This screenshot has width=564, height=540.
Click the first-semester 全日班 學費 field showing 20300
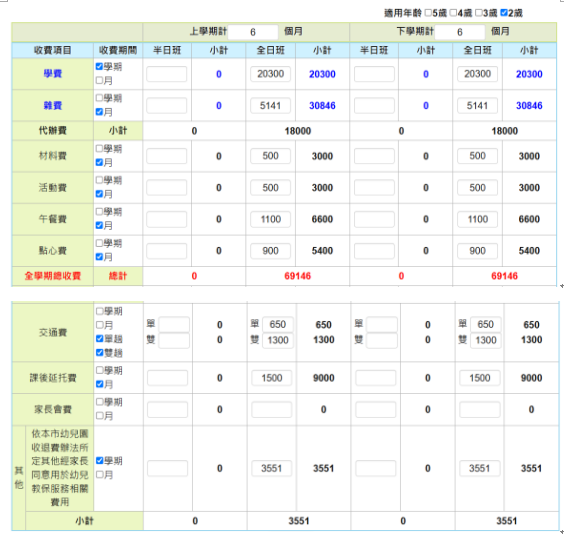click(x=270, y=74)
